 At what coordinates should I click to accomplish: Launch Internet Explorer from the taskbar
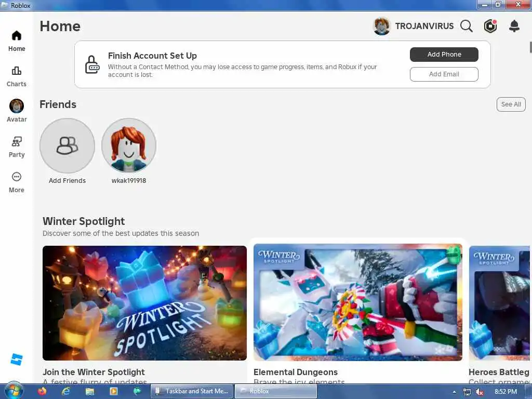[x=66, y=391]
